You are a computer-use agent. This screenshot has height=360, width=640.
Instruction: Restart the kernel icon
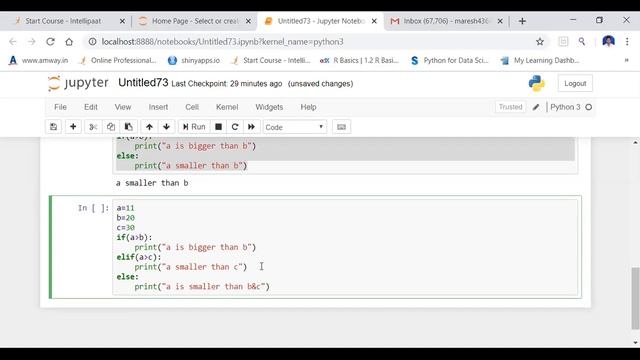[x=235, y=127]
